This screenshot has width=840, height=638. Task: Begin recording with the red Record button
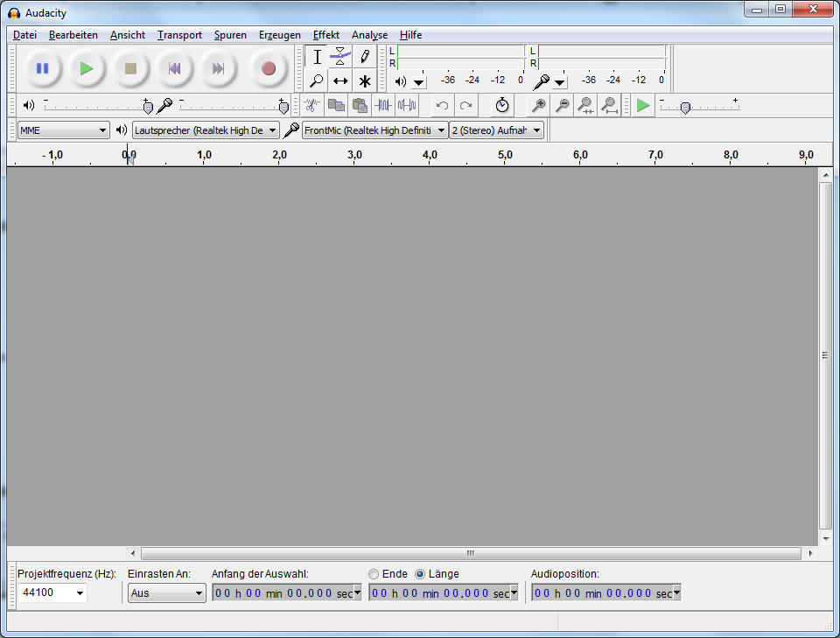[x=269, y=68]
